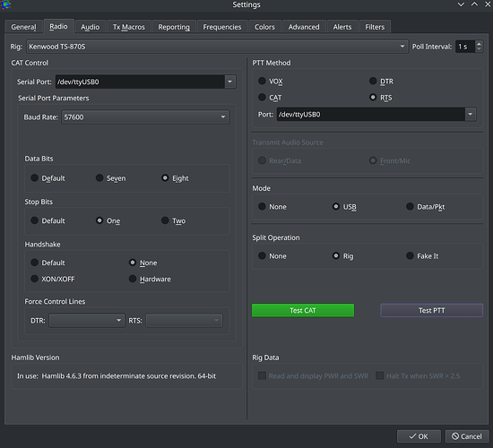493x448 pixels.
Task: Choose CAT as PTT method
Action: point(270,98)
